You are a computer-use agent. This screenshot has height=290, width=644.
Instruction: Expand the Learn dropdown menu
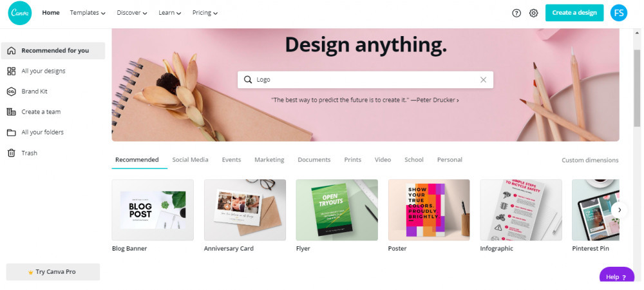click(x=170, y=13)
